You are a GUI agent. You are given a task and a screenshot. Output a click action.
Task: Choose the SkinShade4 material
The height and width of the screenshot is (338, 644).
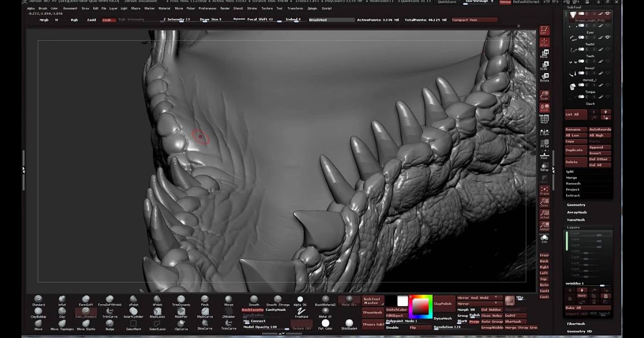(x=349, y=324)
